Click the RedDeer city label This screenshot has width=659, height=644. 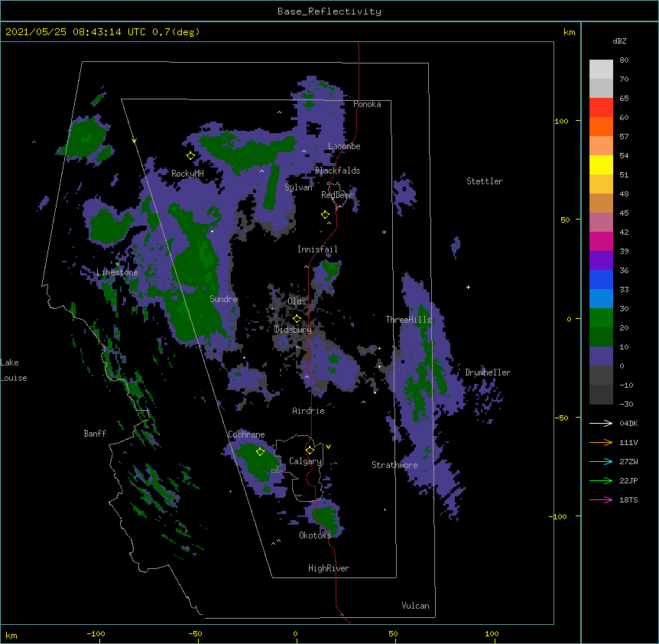[x=337, y=195]
